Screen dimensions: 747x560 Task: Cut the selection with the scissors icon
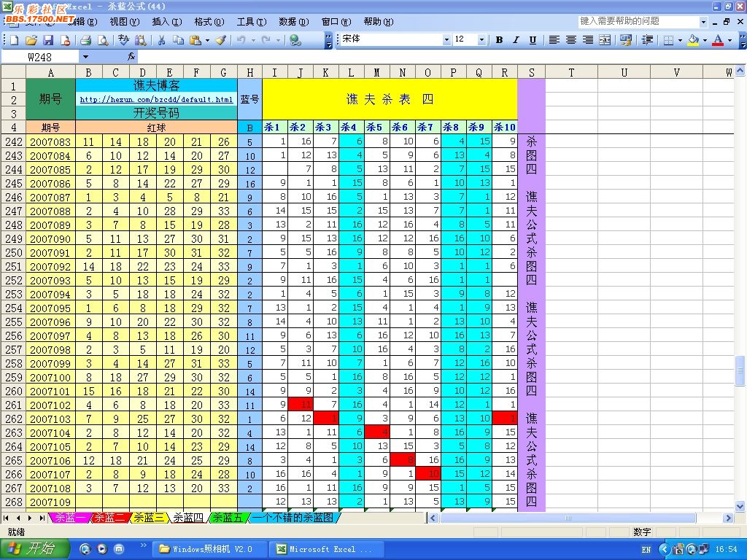pyautogui.click(x=161, y=41)
